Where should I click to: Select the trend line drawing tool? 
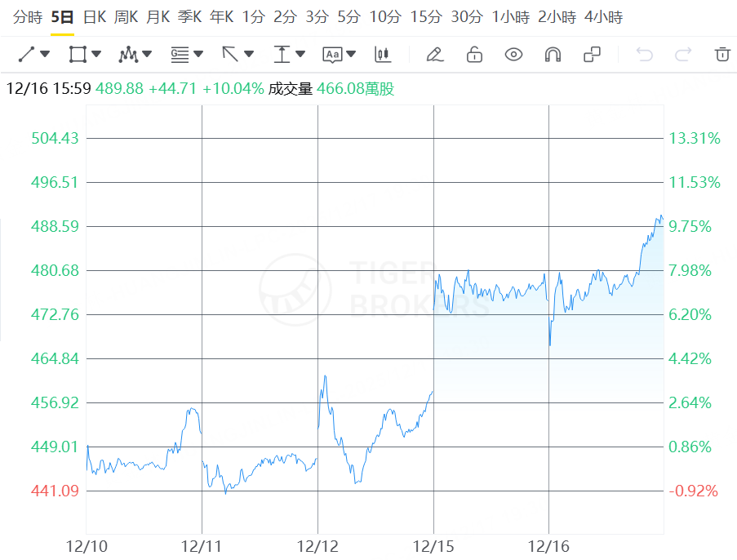coord(26,54)
